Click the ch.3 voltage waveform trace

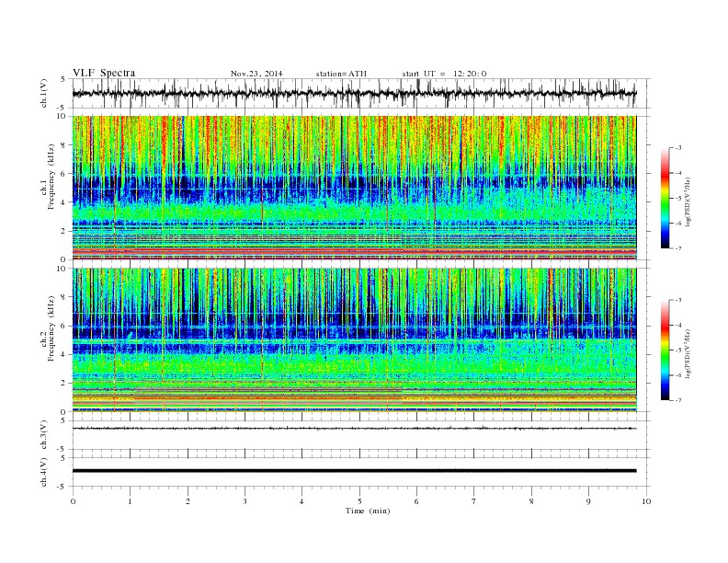point(354,429)
